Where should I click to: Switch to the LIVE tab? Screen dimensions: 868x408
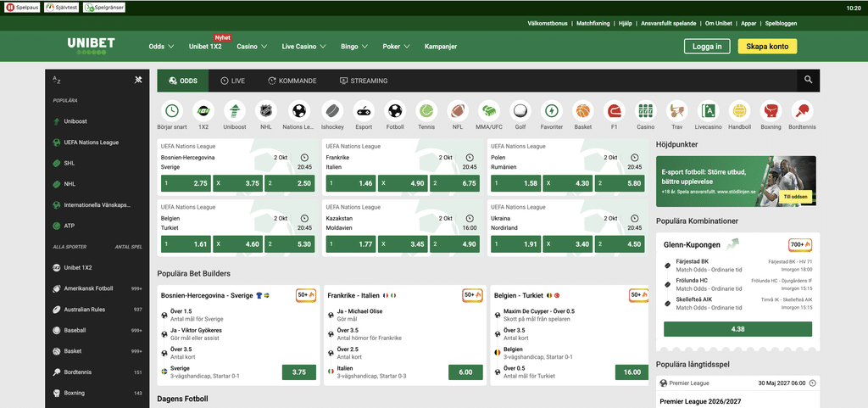[x=232, y=81]
